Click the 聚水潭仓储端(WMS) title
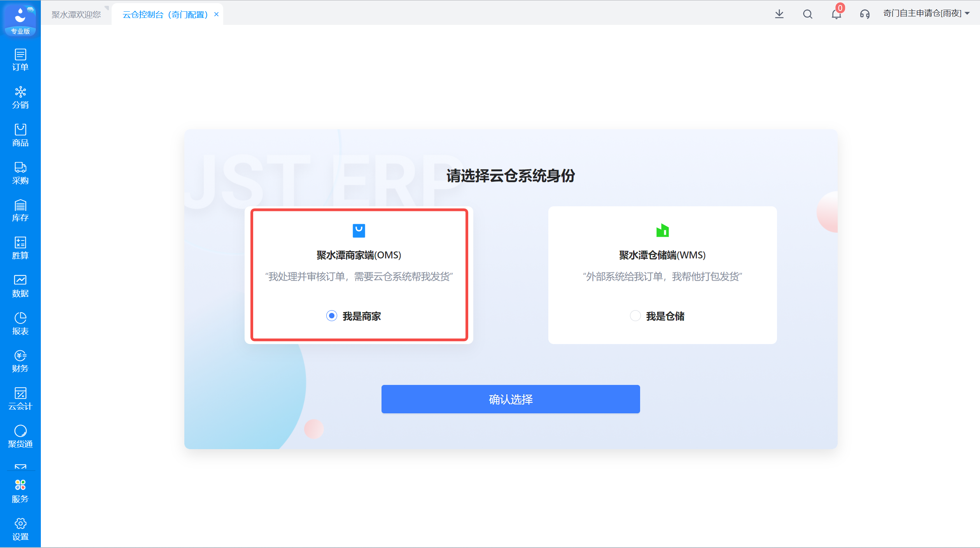This screenshot has width=980, height=548. [x=662, y=255]
